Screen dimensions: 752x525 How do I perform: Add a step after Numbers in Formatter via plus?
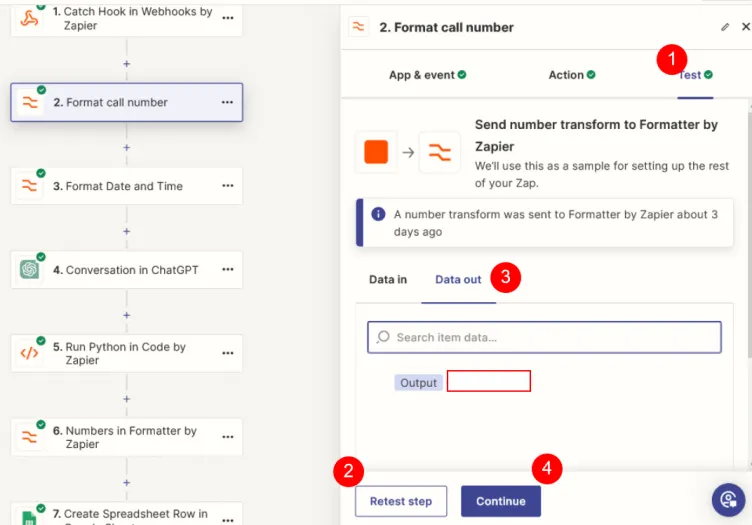click(x=127, y=483)
